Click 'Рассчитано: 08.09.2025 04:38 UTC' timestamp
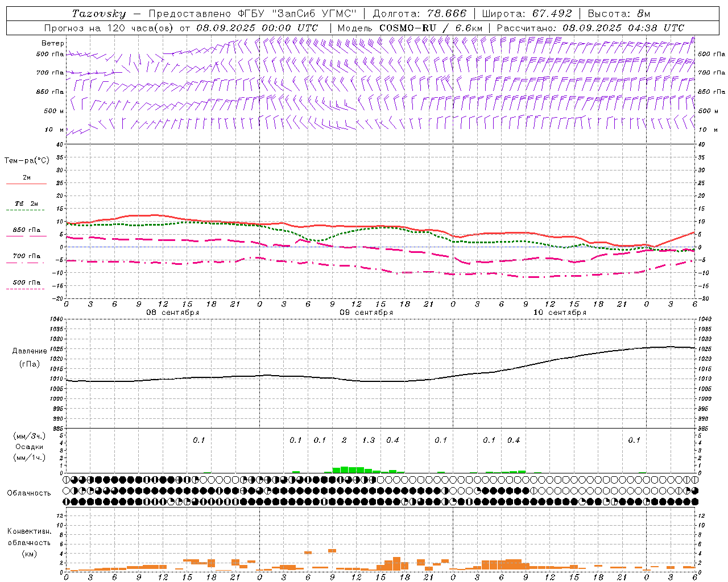This screenshot has width=728, height=582. point(590,28)
